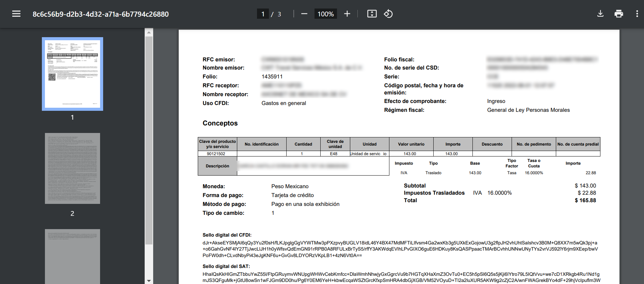Open the three-dot more actions menu
This screenshot has width=644, height=284.
637,14
